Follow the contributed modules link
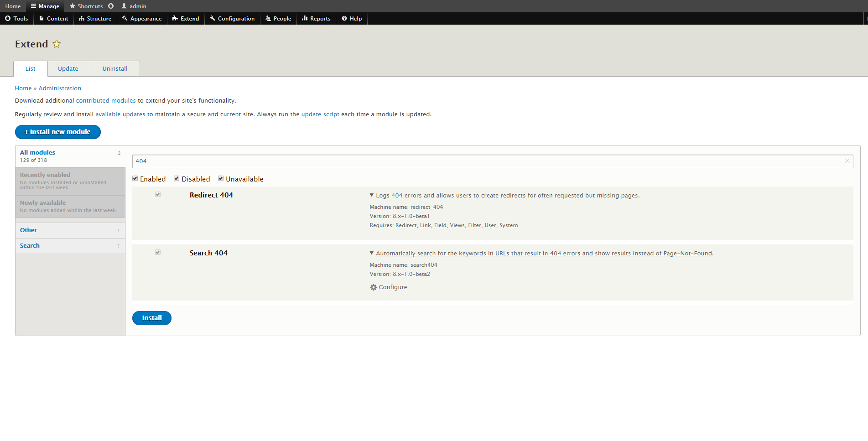Viewport: 868px width, 441px height. click(106, 101)
